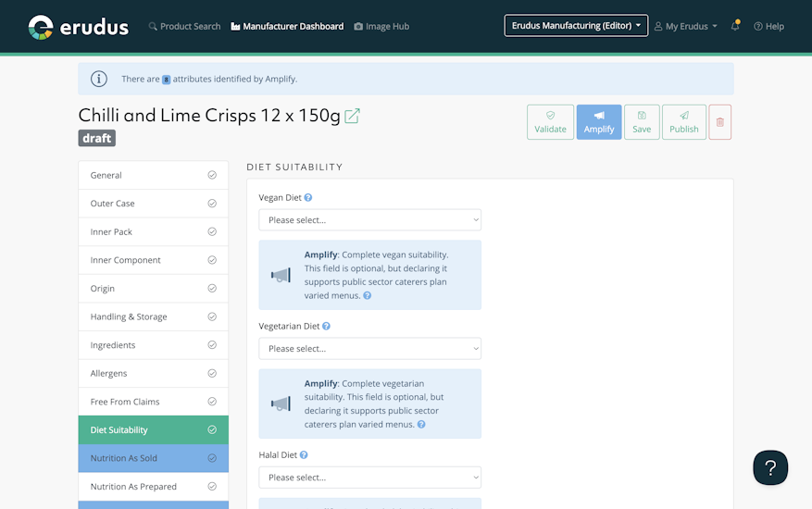The height and width of the screenshot is (509, 812).
Task: Click check icon beside General
Action: [212, 175]
